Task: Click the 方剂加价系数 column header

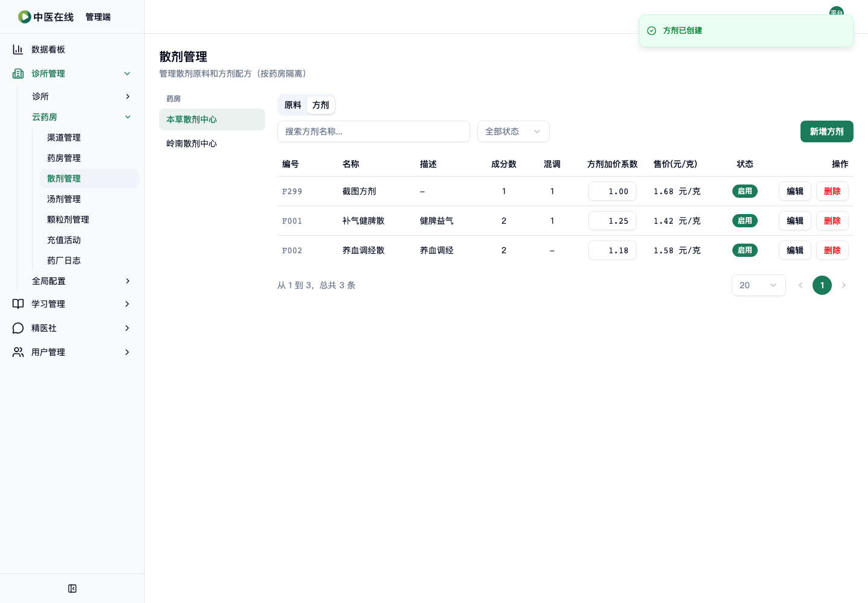Action: coord(612,164)
